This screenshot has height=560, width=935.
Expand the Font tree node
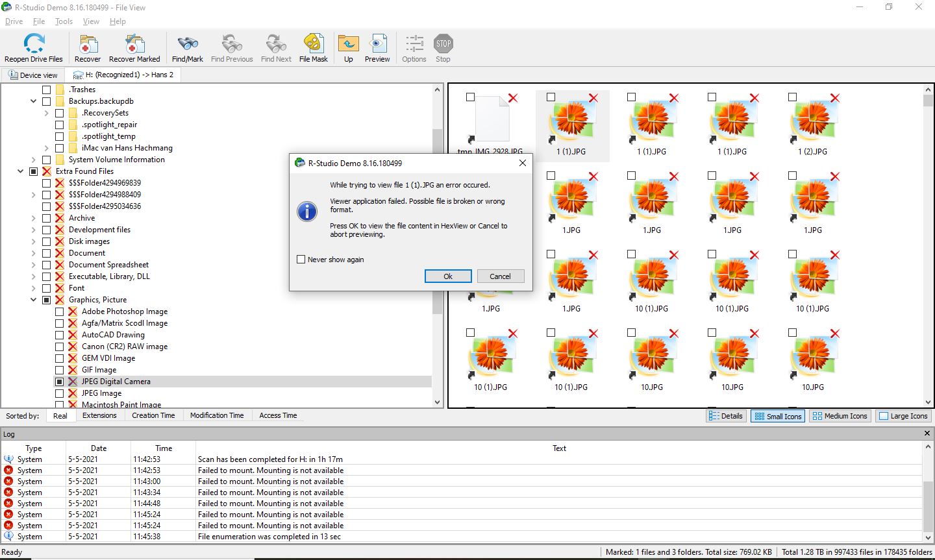[34, 288]
